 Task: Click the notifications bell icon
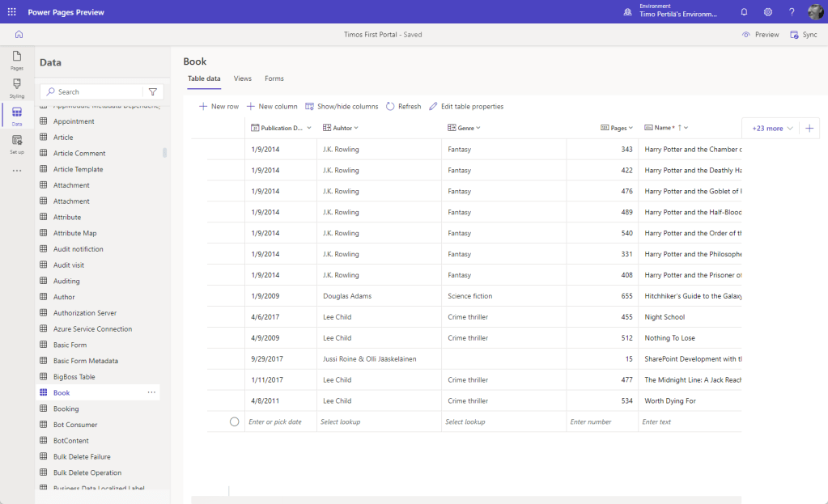pyautogui.click(x=744, y=12)
